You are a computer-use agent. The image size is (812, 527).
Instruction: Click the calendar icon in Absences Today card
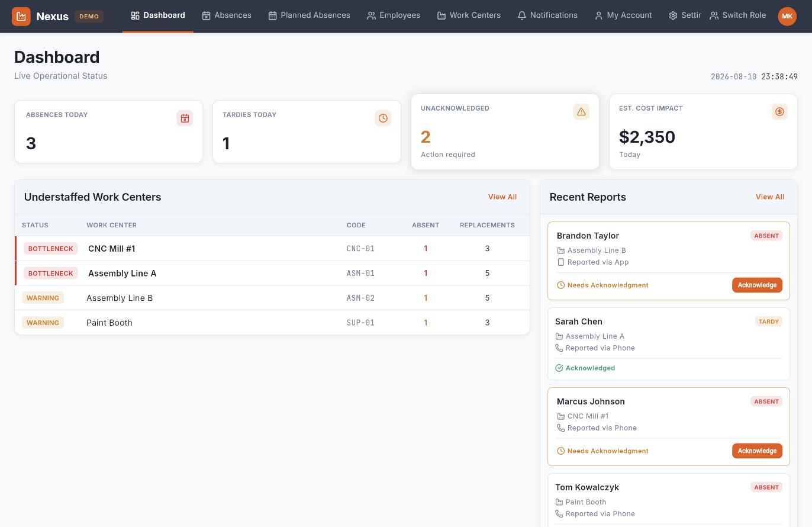[x=185, y=118]
